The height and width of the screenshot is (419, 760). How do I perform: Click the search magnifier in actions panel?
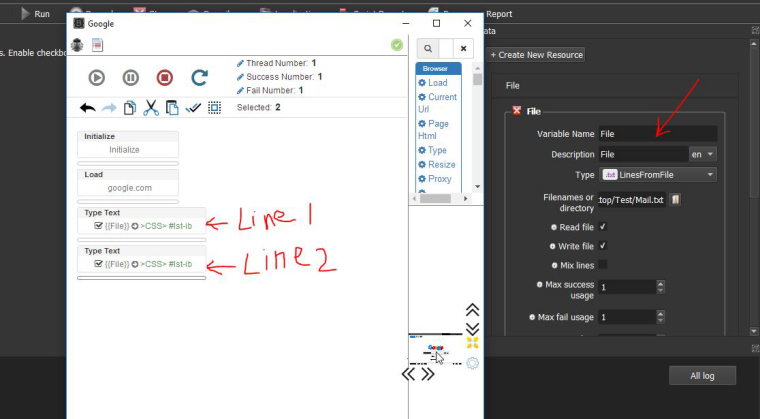pyautogui.click(x=427, y=48)
